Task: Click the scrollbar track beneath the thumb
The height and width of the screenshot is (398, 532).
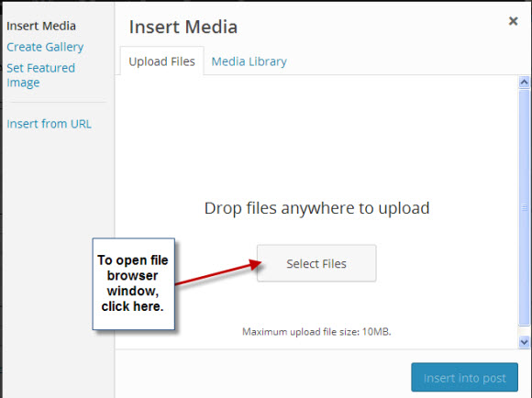Action: [524, 330]
